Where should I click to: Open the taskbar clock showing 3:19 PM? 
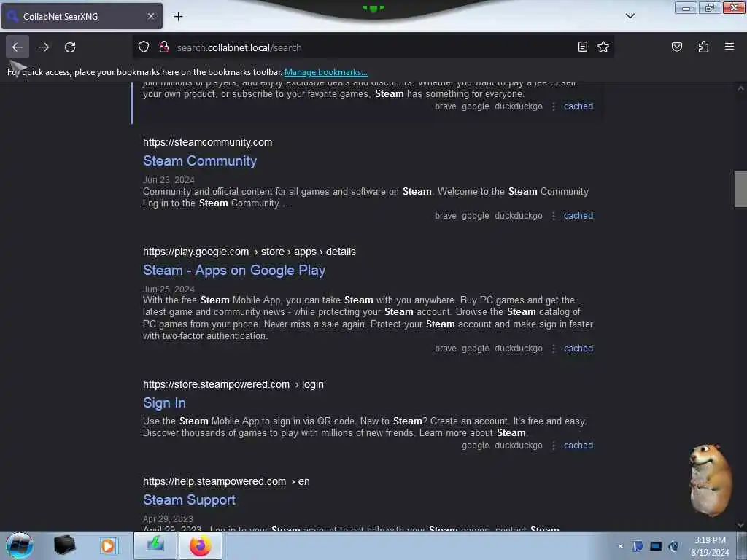pyautogui.click(x=710, y=546)
